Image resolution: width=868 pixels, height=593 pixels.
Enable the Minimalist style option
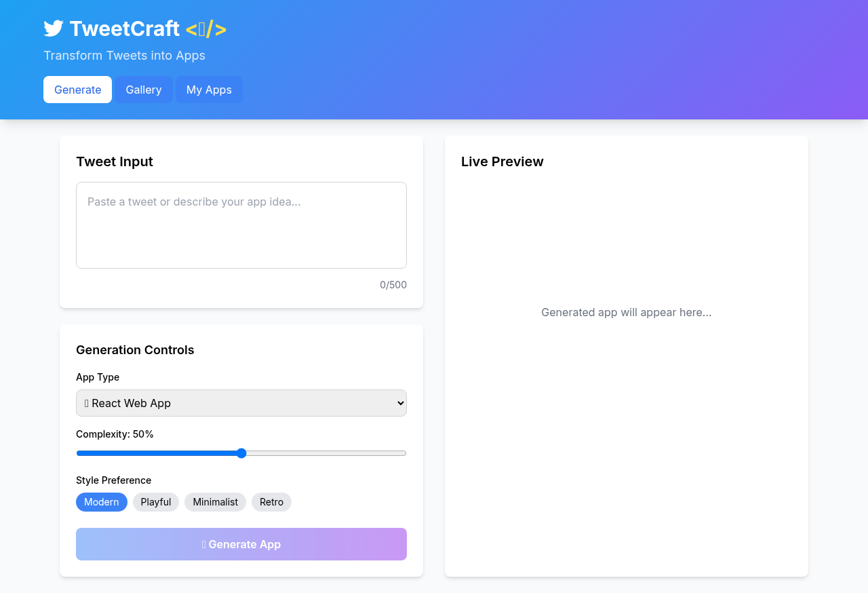pos(215,502)
